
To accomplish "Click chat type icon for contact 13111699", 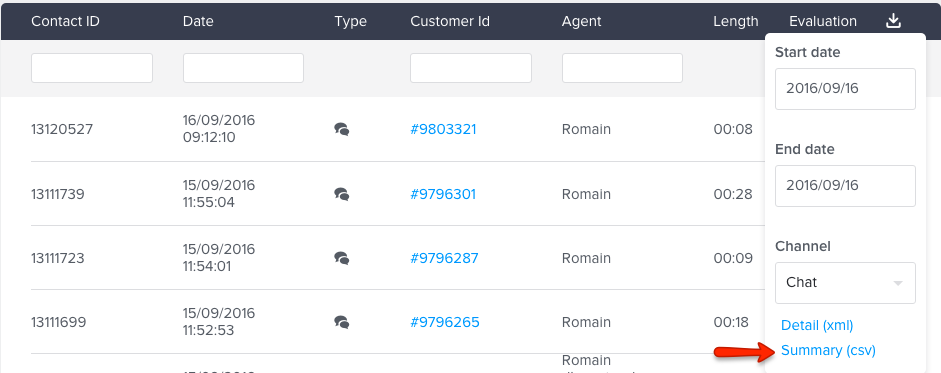I will click(x=341, y=322).
